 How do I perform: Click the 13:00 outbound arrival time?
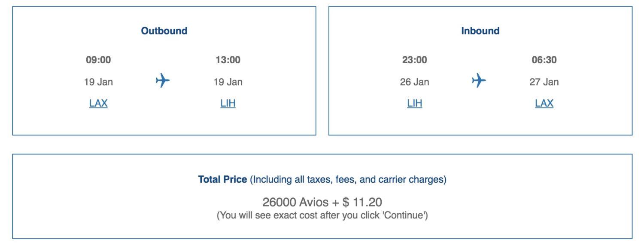click(x=229, y=60)
